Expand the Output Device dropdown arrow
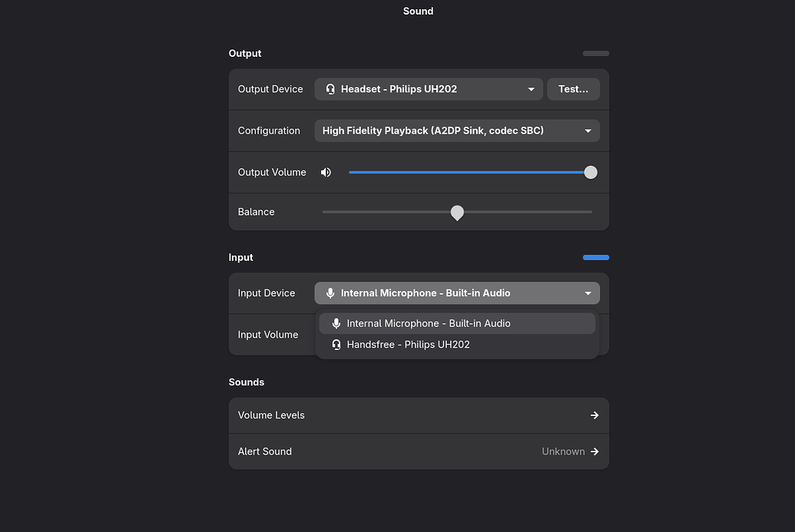795x532 pixels. pos(531,89)
